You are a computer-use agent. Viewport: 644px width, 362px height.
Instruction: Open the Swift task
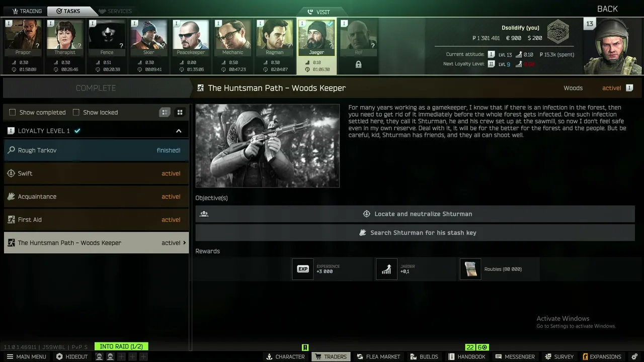click(x=96, y=173)
